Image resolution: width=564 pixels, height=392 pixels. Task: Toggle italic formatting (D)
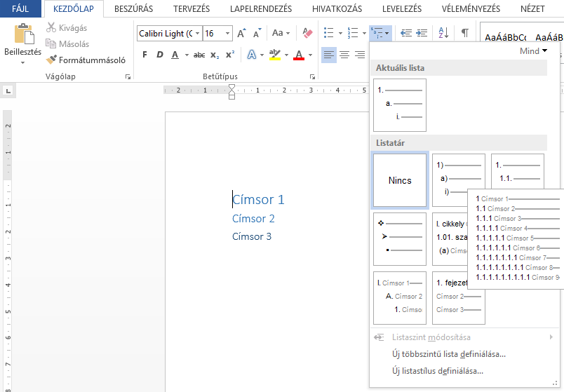pos(160,55)
